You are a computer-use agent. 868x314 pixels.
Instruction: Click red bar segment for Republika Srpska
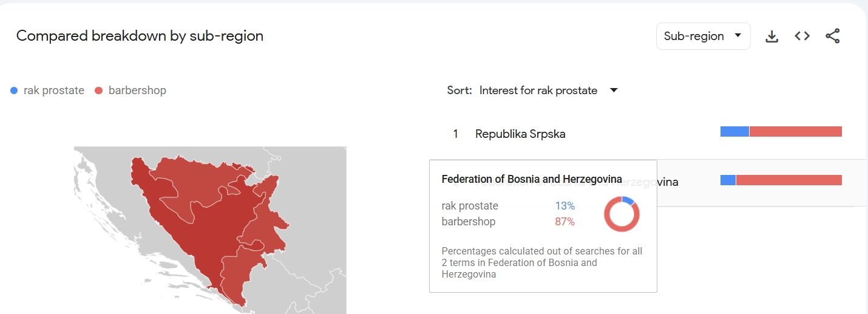click(x=795, y=132)
